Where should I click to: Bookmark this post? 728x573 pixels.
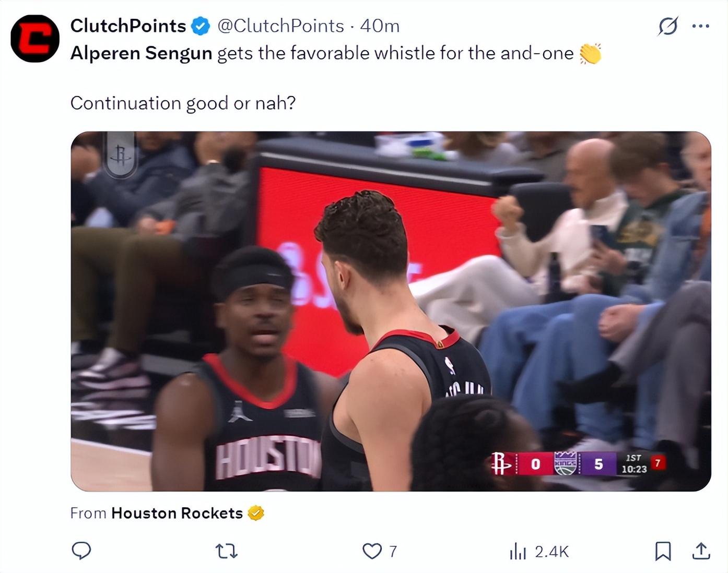[x=663, y=551]
